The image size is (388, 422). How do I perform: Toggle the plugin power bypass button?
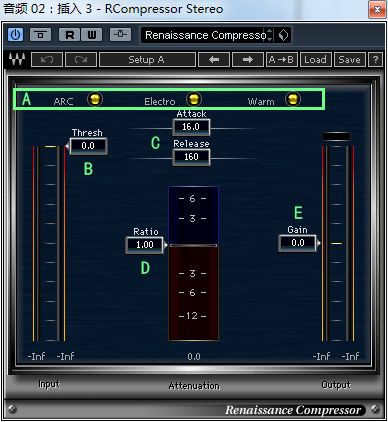[x=15, y=35]
